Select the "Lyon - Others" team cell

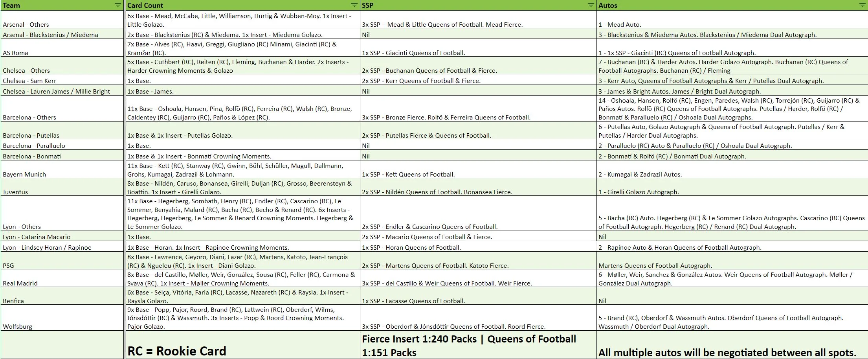click(x=63, y=214)
